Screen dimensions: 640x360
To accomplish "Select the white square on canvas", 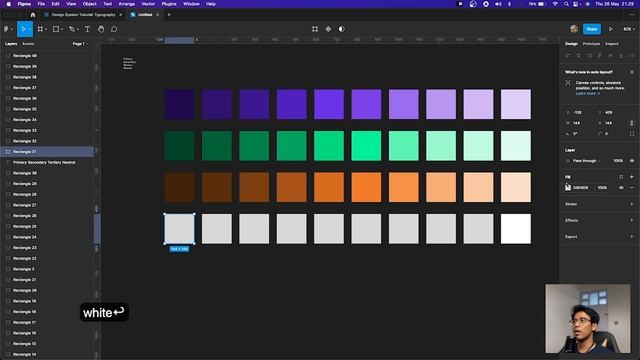I will [516, 229].
